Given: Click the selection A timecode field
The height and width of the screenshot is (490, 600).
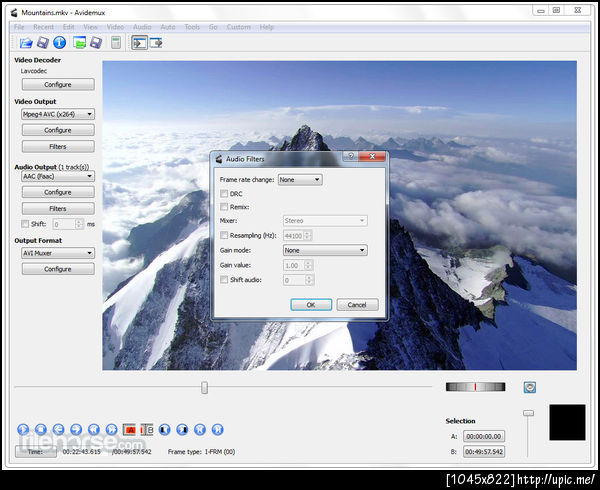Looking at the screenshot, I should click(484, 436).
